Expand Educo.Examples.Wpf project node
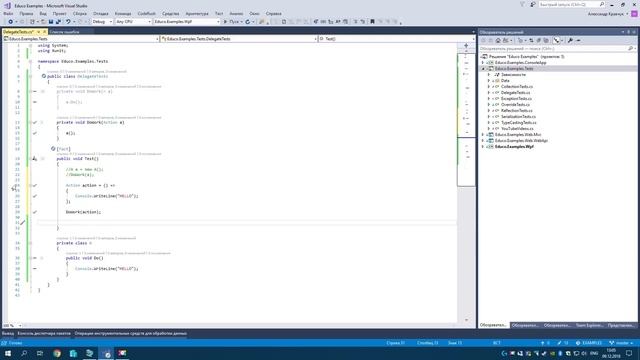 [483, 147]
